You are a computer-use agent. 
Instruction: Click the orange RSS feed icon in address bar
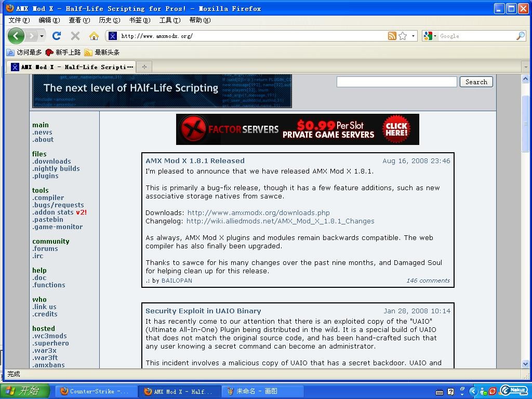(x=392, y=36)
